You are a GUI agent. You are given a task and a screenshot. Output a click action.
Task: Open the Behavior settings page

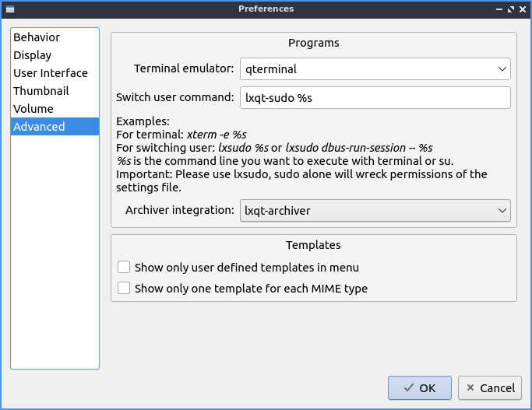37,37
